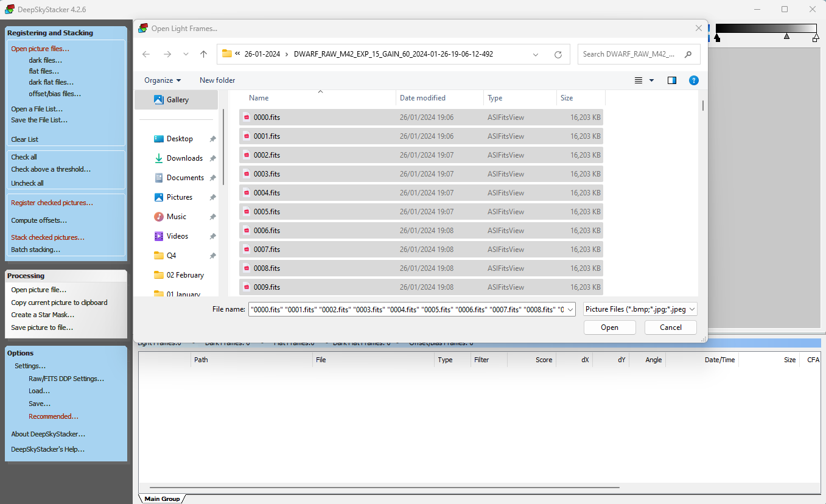
Task: Open dark files in DeepSkyStacker
Action: click(45, 60)
